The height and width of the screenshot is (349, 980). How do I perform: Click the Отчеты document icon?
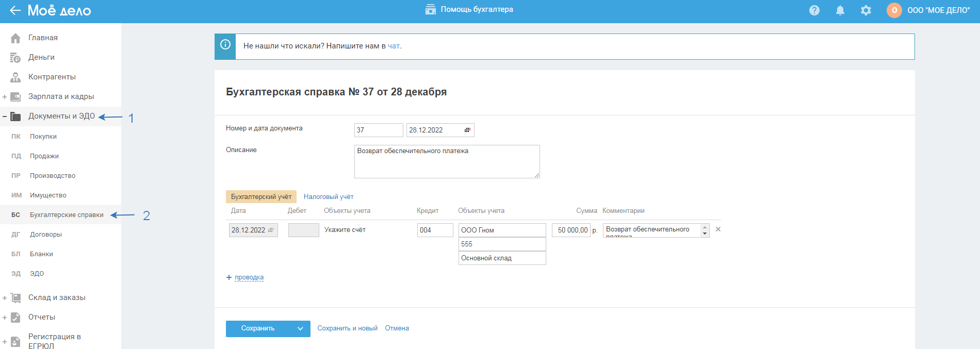[x=15, y=318]
